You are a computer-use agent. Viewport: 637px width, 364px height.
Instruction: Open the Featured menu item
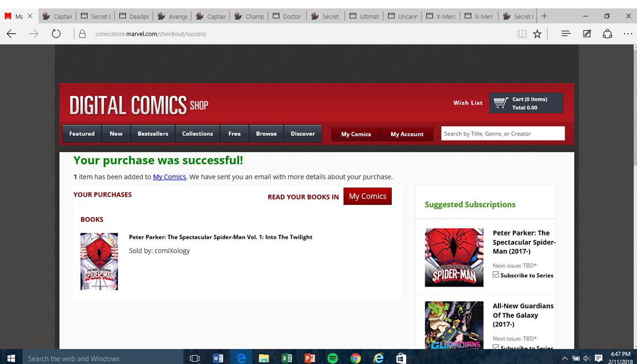[x=82, y=134]
